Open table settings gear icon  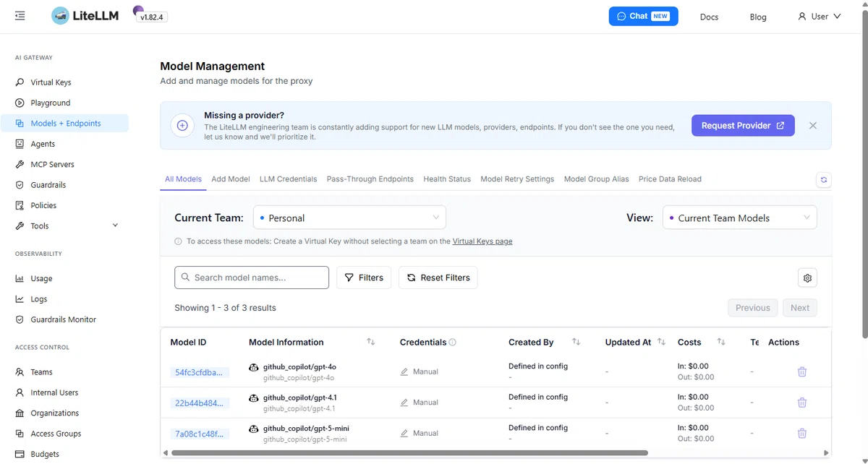pyautogui.click(x=808, y=278)
